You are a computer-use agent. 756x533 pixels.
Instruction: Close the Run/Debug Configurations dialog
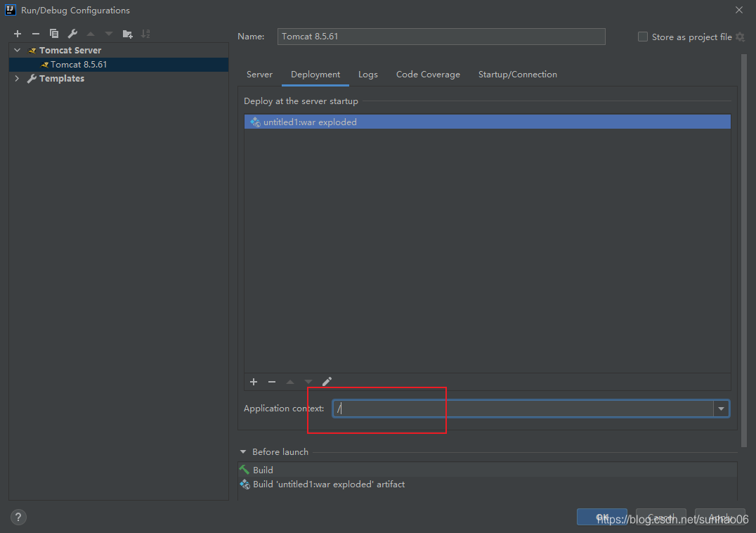click(x=738, y=10)
